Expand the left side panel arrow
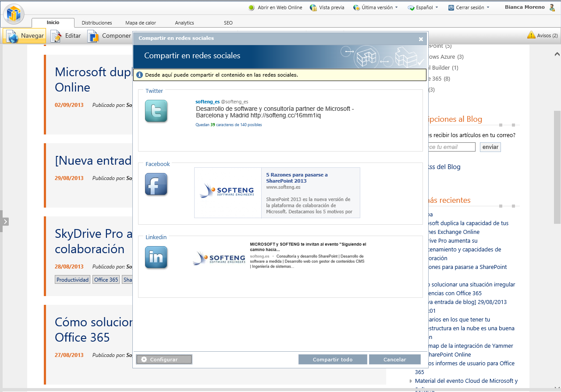561x392 pixels. click(5, 222)
